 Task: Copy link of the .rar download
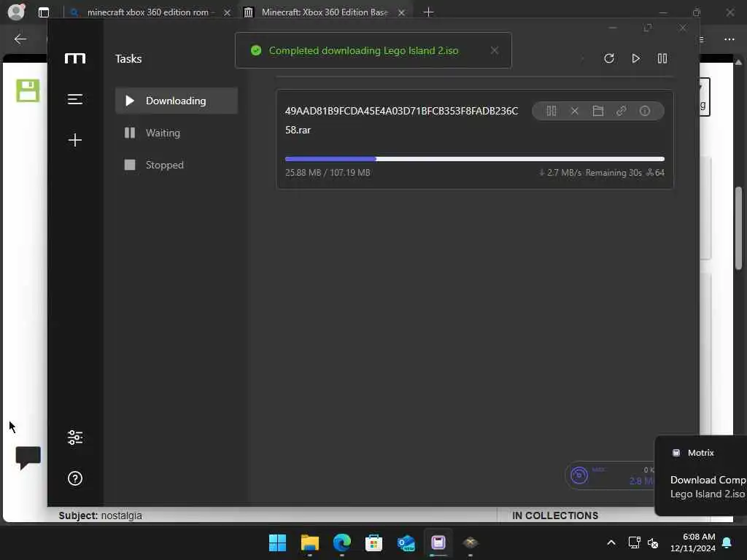(622, 111)
